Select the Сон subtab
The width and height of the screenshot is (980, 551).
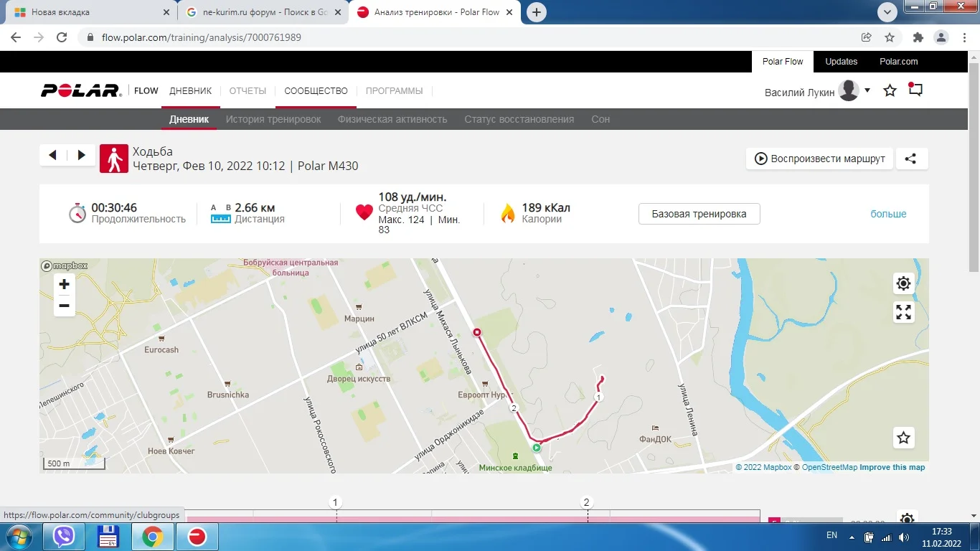pos(600,119)
